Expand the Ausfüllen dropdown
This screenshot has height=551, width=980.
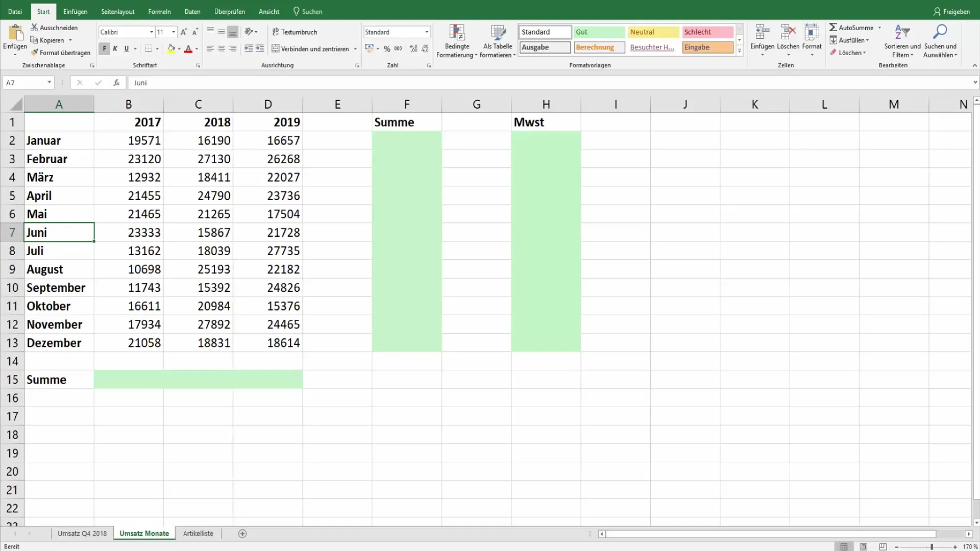[867, 40]
